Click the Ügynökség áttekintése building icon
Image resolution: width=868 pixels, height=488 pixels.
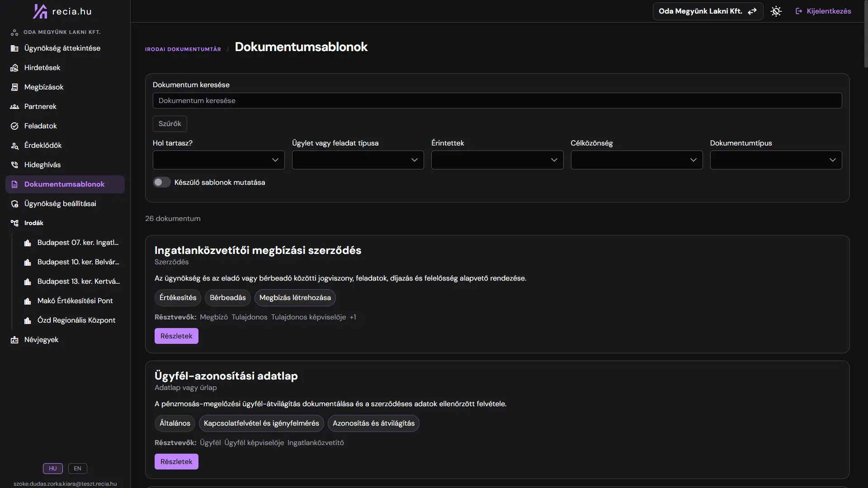pos(14,48)
